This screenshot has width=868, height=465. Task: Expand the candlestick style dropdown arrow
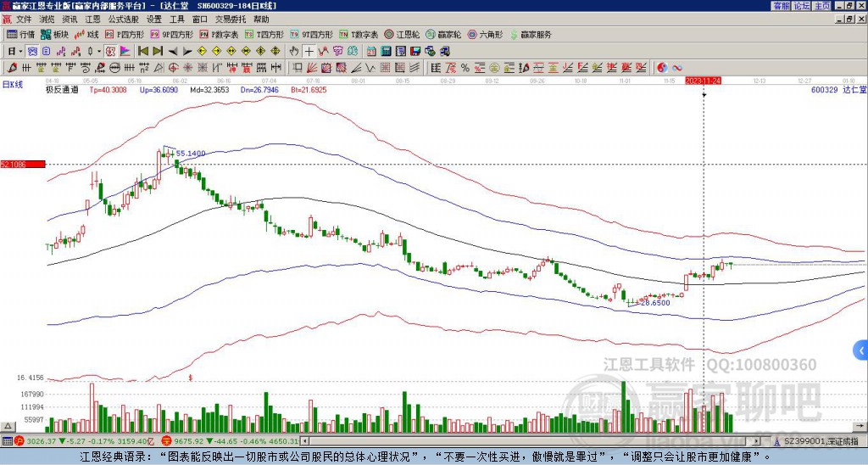tap(99, 52)
